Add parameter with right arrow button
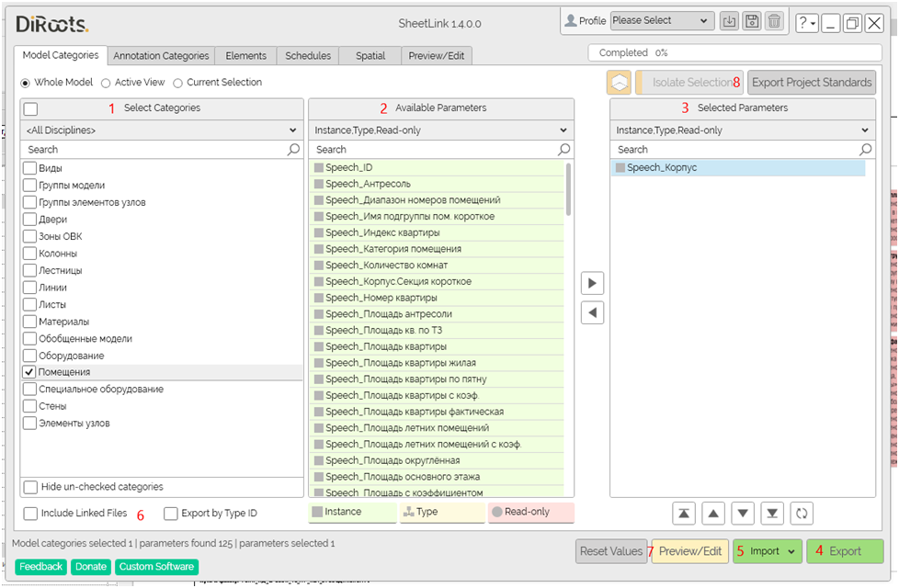Screen dimensions: 899x588 [x=593, y=282]
